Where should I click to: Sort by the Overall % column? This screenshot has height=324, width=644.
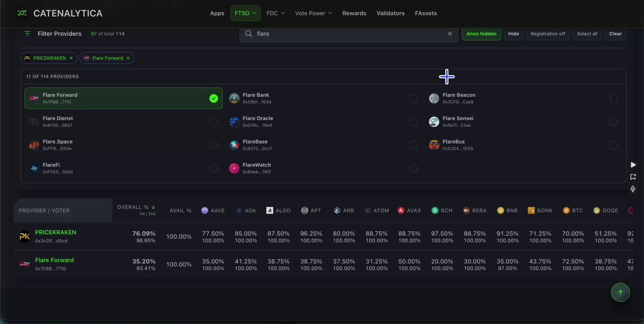136,207
